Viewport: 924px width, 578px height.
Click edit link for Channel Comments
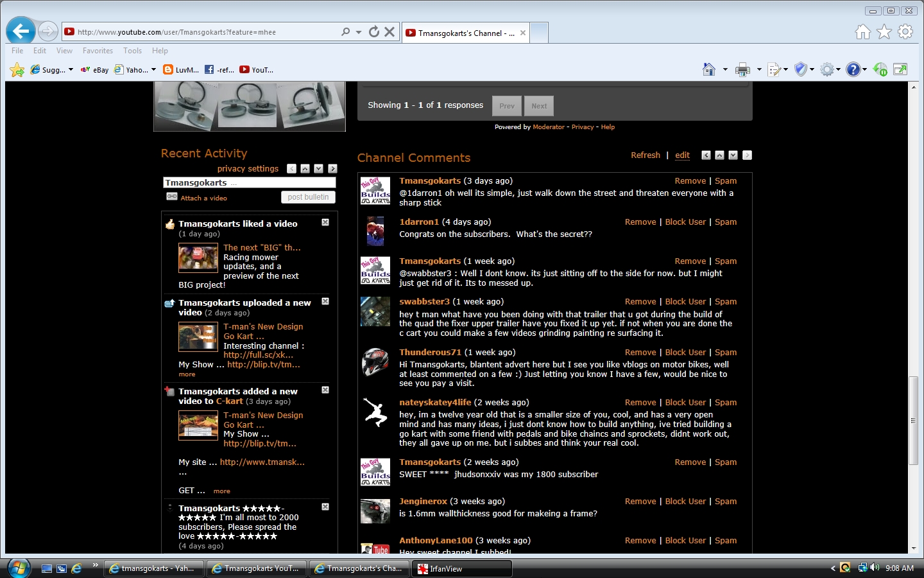click(682, 155)
